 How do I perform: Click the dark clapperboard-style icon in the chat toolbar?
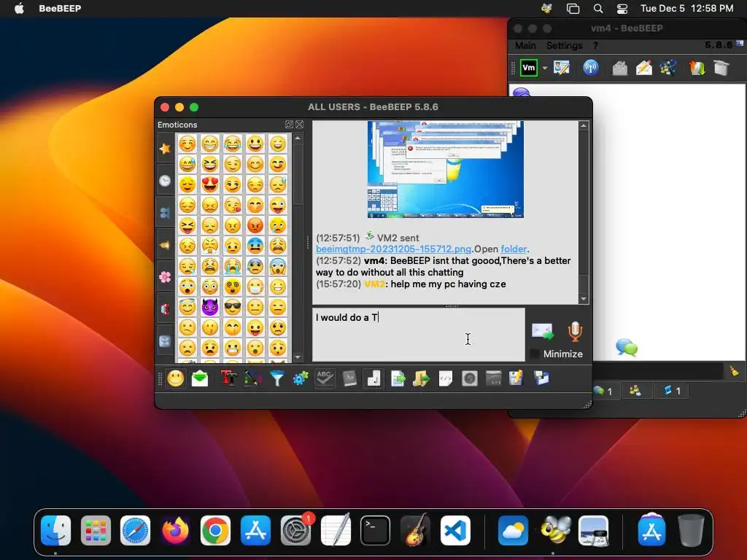[x=494, y=378]
